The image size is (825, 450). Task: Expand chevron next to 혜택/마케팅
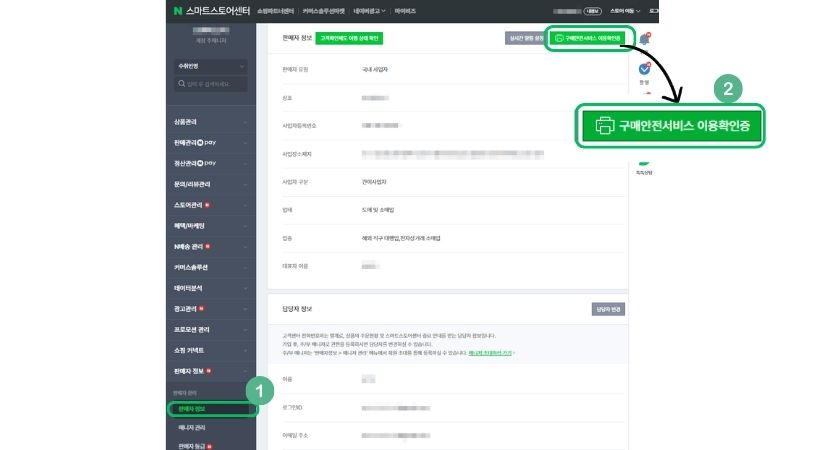245,226
